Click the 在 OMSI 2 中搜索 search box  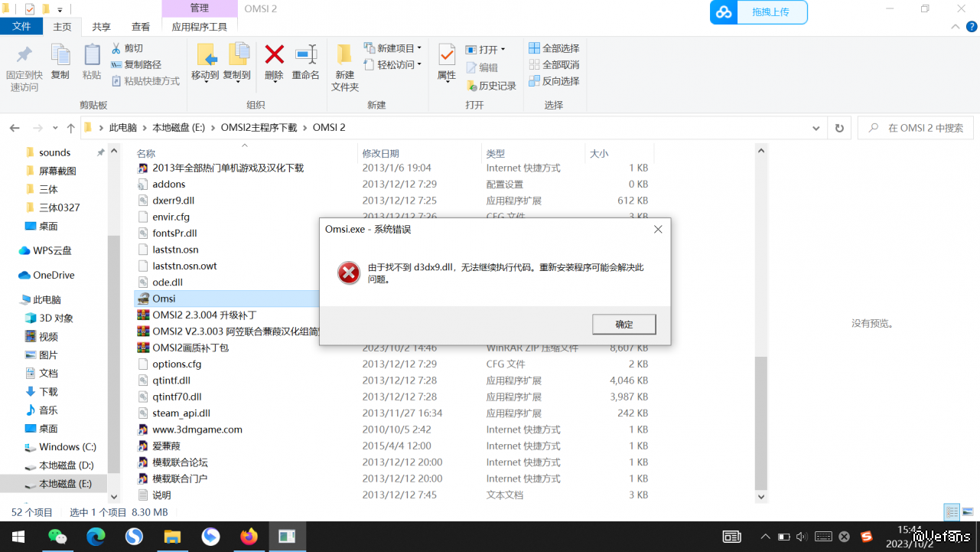click(915, 128)
